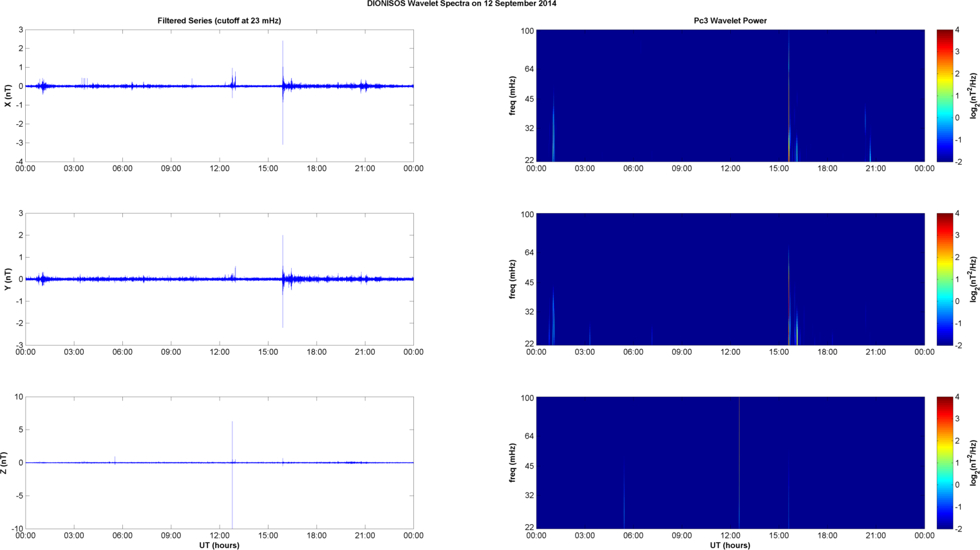Viewport: 980px width, 550px height.
Task: Select 'UT (hours)' label below the bottom spectrogram
Action: (730, 545)
